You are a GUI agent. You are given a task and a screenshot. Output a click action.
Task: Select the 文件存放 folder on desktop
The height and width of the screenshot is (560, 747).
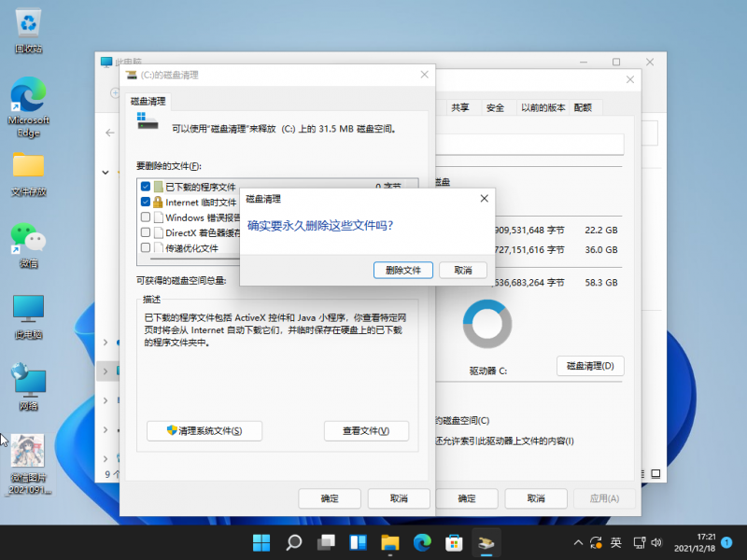(28, 175)
